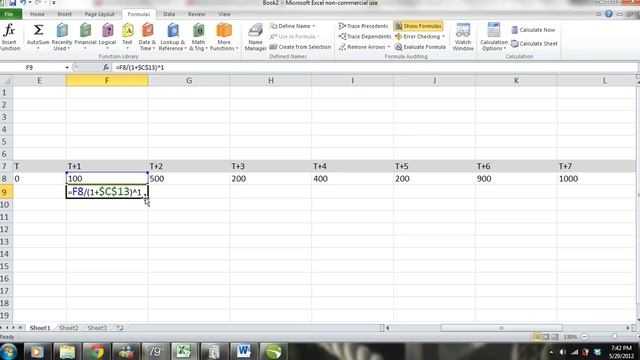Select column G header
640x360 pixels.
[x=189, y=81]
